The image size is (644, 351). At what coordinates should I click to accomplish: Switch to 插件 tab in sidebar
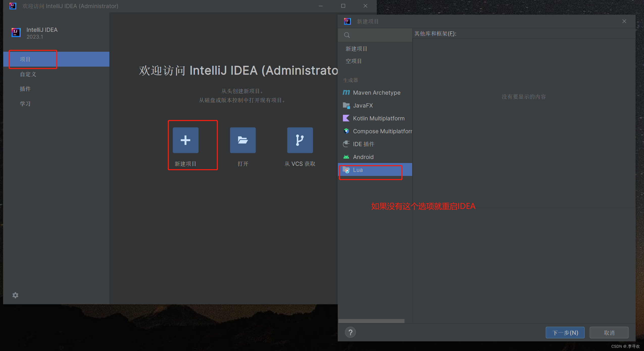click(x=25, y=89)
